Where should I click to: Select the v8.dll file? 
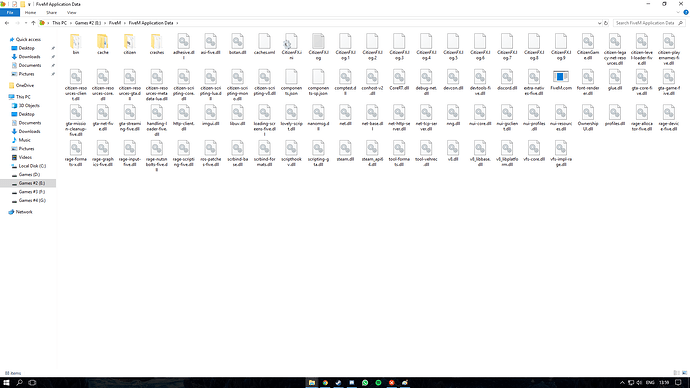coord(453,151)
